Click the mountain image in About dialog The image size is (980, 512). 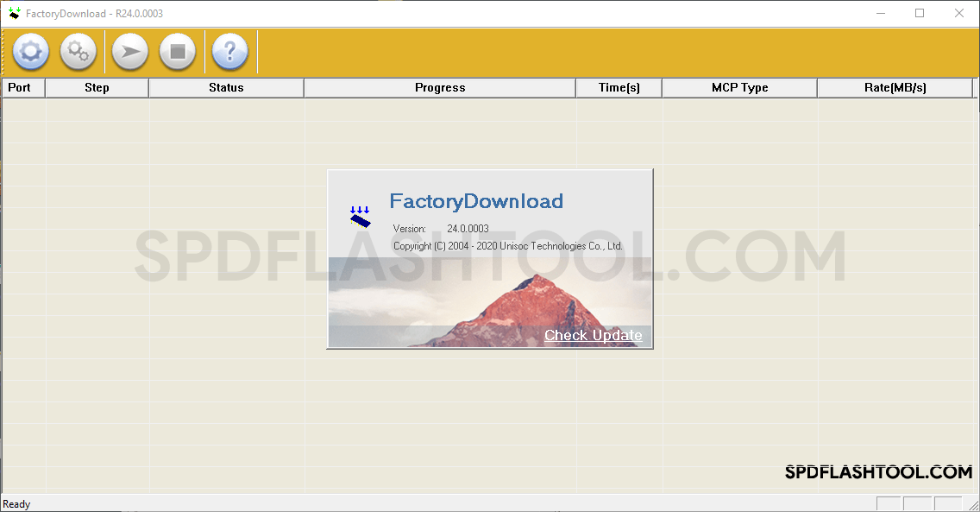pos(490,302)
